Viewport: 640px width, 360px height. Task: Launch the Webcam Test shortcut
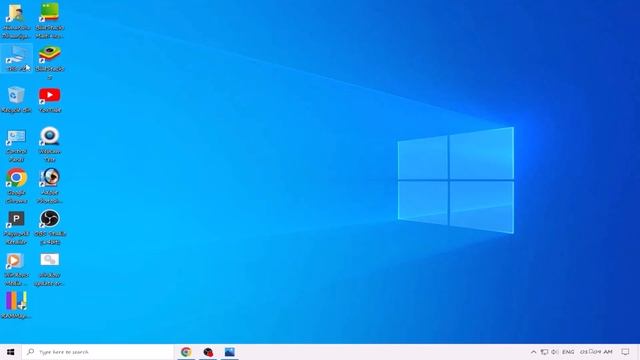49,145
